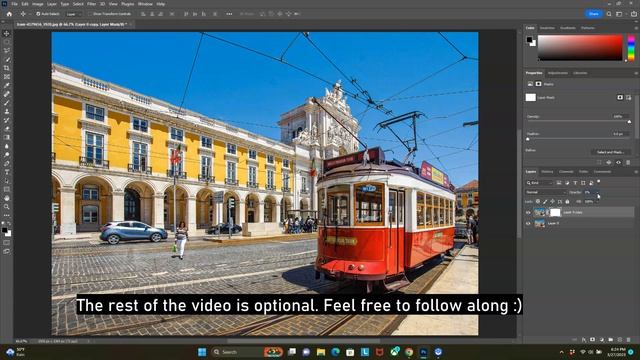Open the Normal blend mode dropdown
640x360 pixels.
(546, 192)
